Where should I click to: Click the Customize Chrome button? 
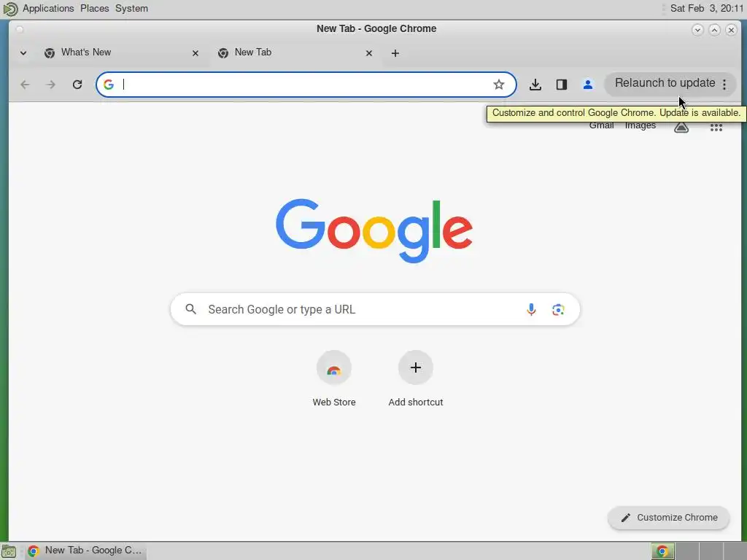(668, 518)
